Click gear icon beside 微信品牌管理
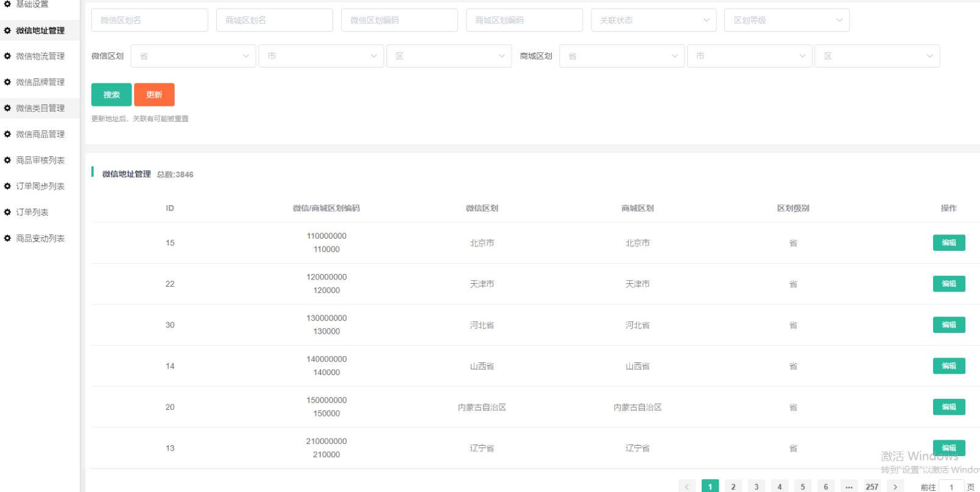 click(7, 82)
